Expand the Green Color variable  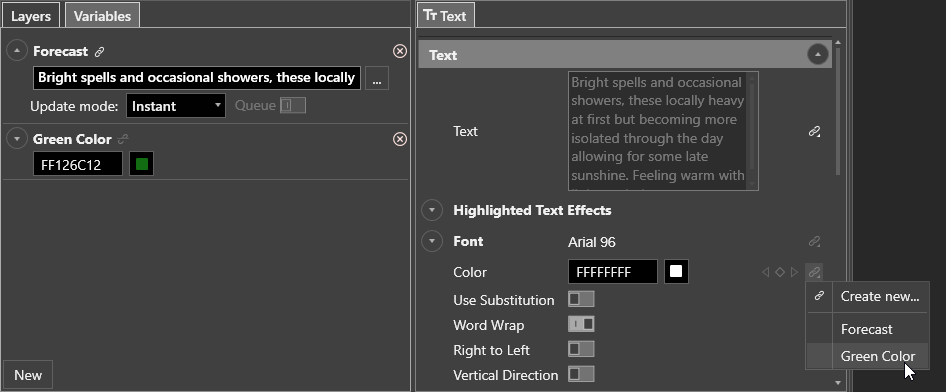[x=17, y=139]
